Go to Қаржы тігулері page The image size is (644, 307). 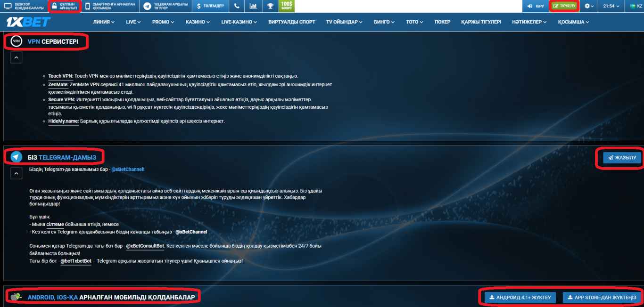[481, 22]
